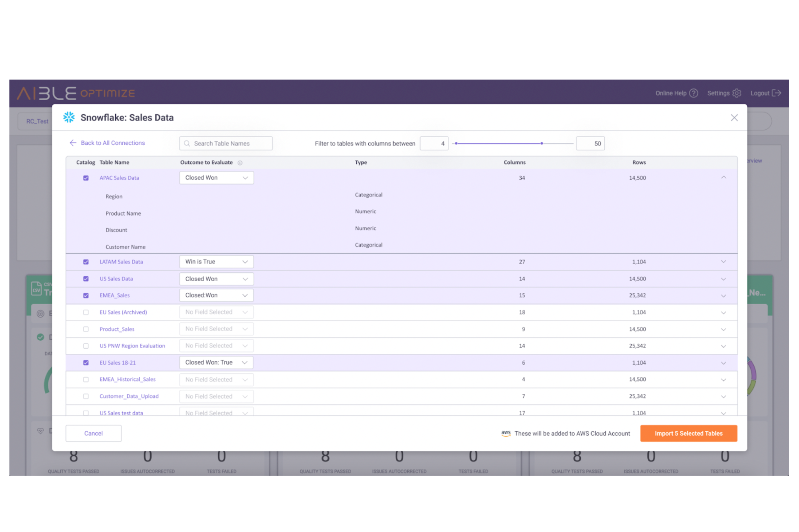Expand the EU Sales 18-21 row

coord(723,363)
